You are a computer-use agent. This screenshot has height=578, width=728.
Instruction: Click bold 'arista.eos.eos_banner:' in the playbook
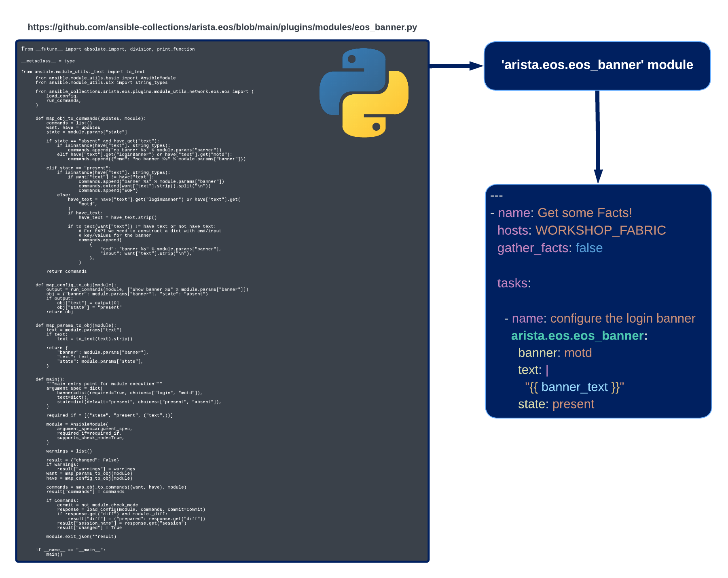pyautogui.click(x=579, y=336)
